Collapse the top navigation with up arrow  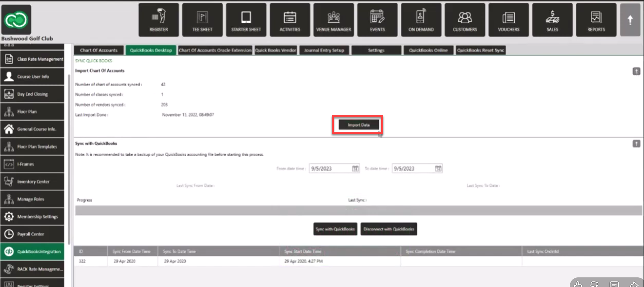(x=630, y=20)
